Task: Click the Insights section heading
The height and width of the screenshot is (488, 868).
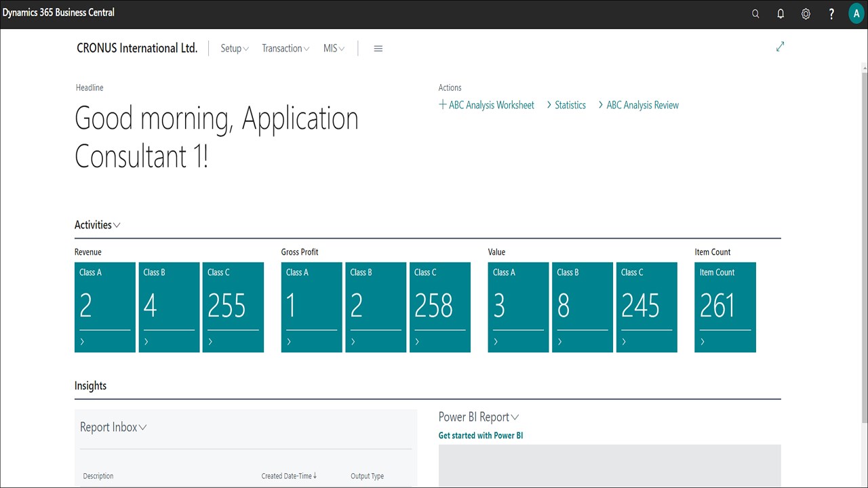Action: click(90, 386)
